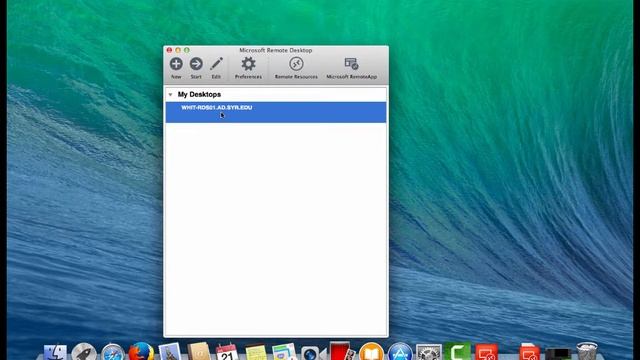Image resolution: width=640 pixels, height=360 pixels.
Task: Launch Firefox from the Dock
Action: pyautogui.click(x=141, y=351)
